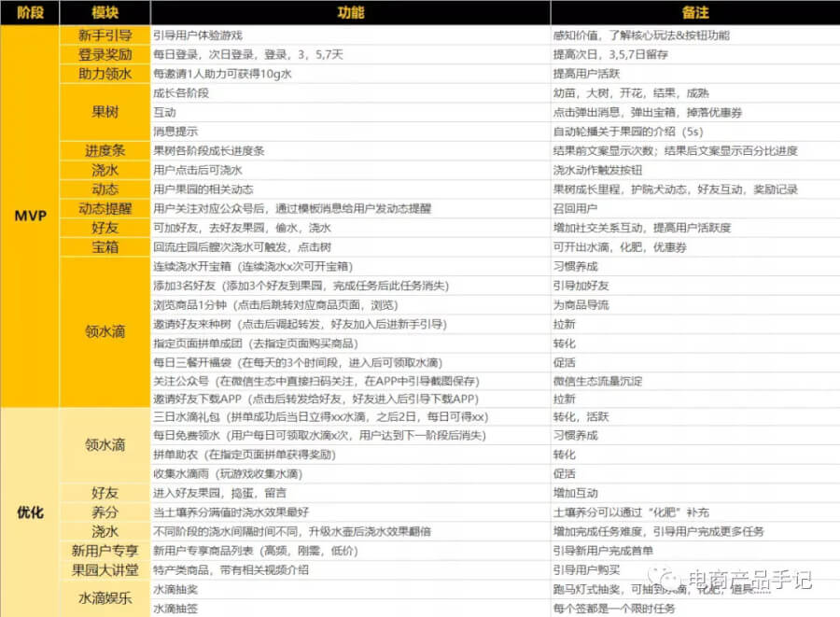840x617 pixels.
Task: Click the WeChat logo in the watermark
Action: point(665,581)
